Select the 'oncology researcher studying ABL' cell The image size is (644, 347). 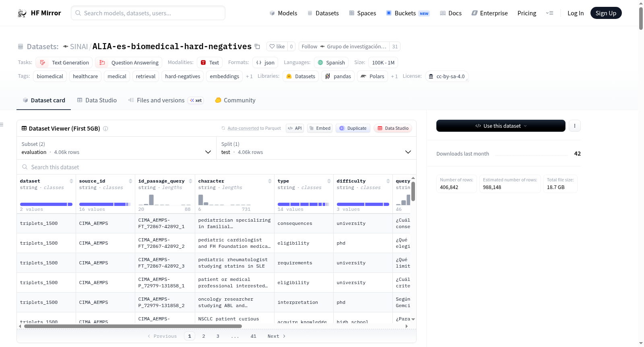click(x=235, y=302)
